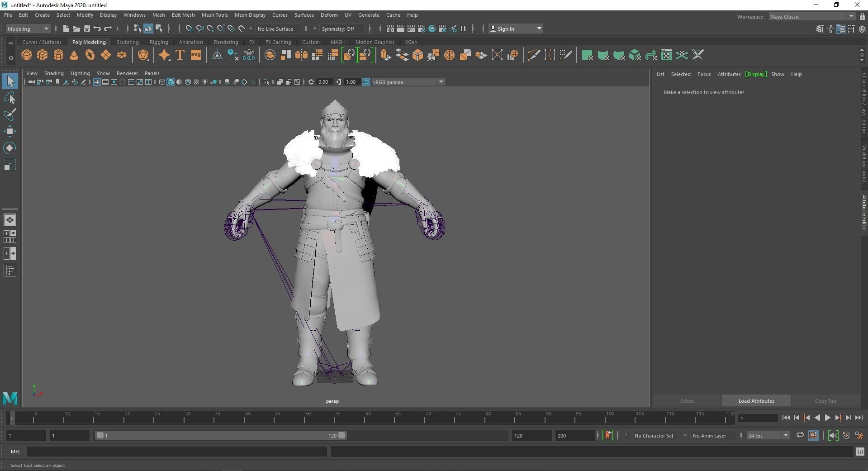This screenshot has width=868, height=471.
Task: Toggle wireframe display in viewport toolbar
Action: 162,82
